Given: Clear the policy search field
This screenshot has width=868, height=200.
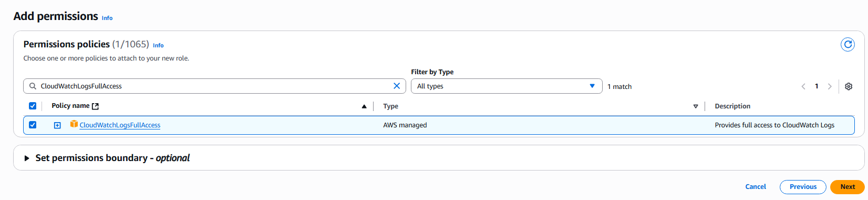Looking at the screenshot, I should pos(397,86).
